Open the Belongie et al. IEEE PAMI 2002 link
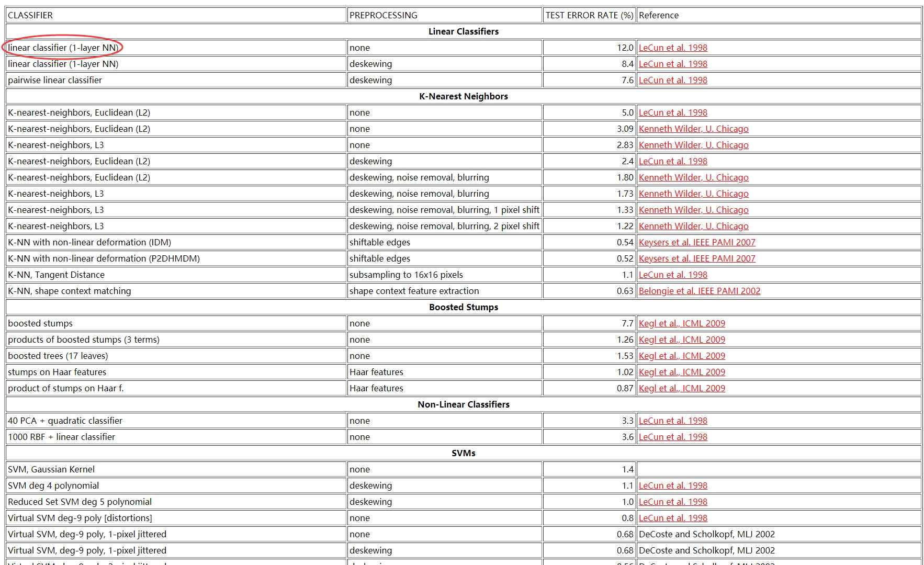 click(699, 291)
